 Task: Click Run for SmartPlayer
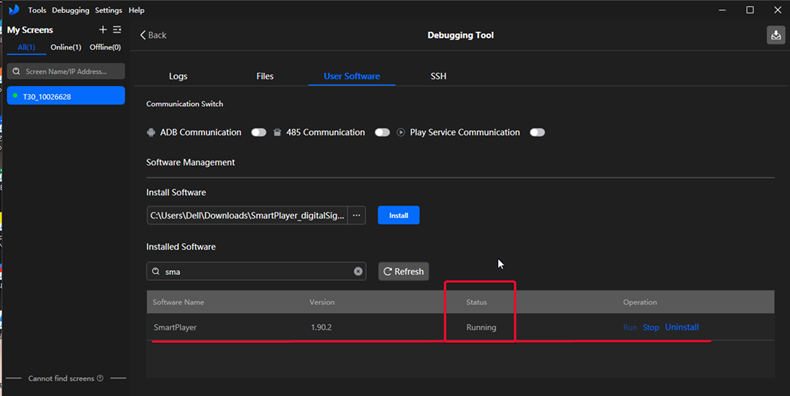point(630,327)
